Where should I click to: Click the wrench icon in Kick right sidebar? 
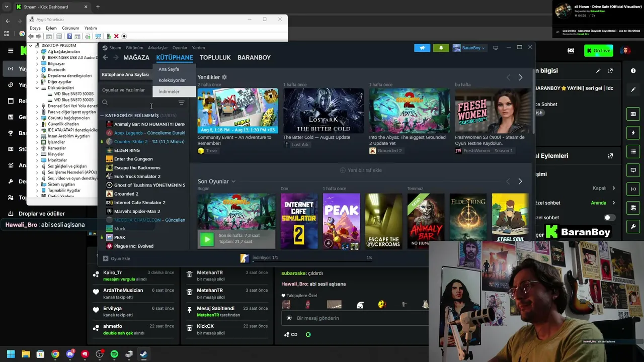tap(633, 226)
